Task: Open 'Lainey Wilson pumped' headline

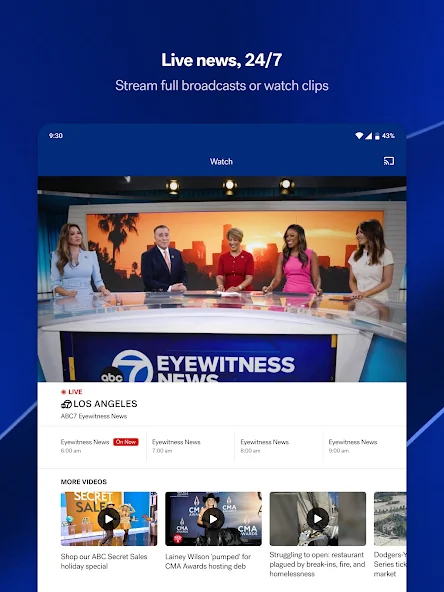Action: pyautogui.click(x=208, y=561)
